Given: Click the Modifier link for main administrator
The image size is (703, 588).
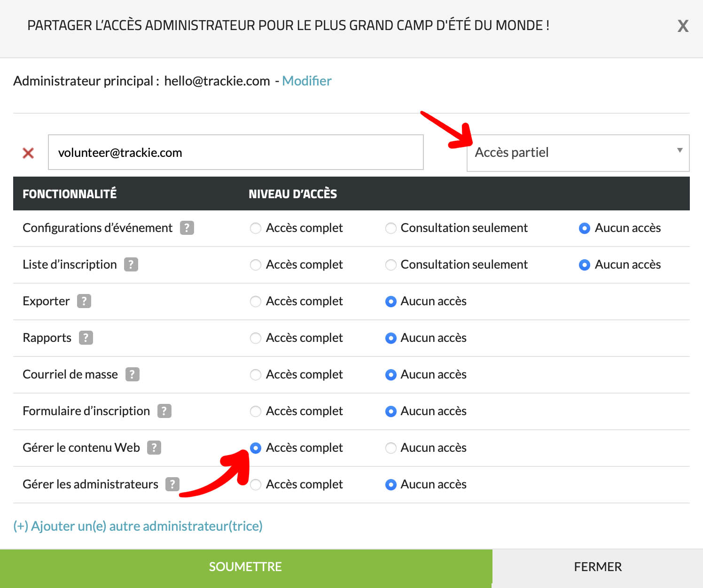Looking at the screenshot, I should [x=306, y=81].
